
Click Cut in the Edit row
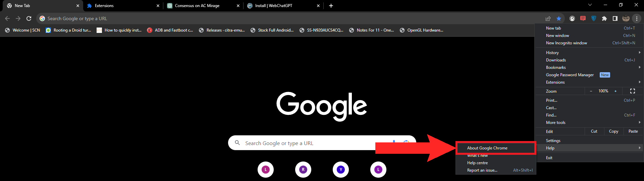[x=594, y=131]
